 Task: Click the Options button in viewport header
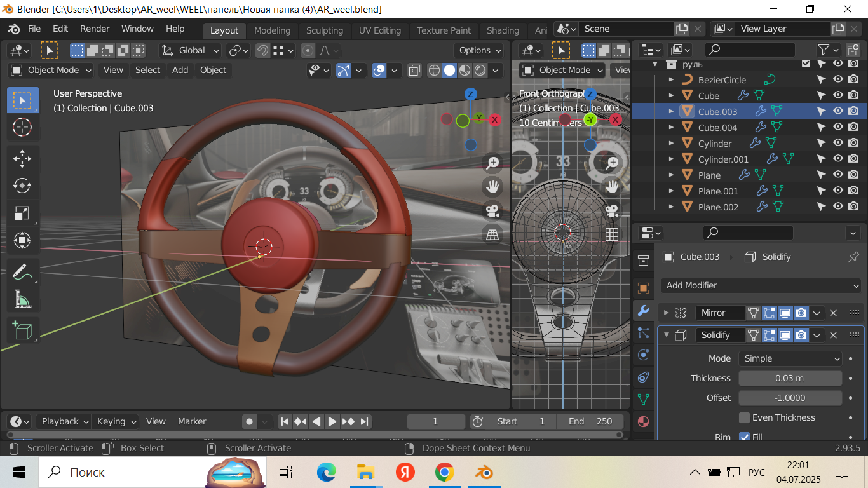479,50
